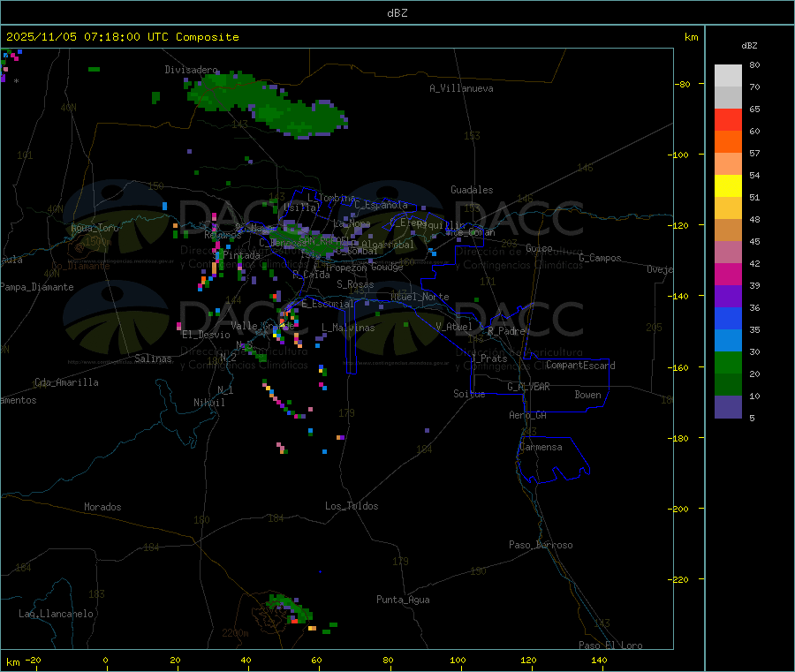The height and width of the screenshot is (672, 795).
Task: Click the Valle_Grande location label
Action: coord(262,326)
